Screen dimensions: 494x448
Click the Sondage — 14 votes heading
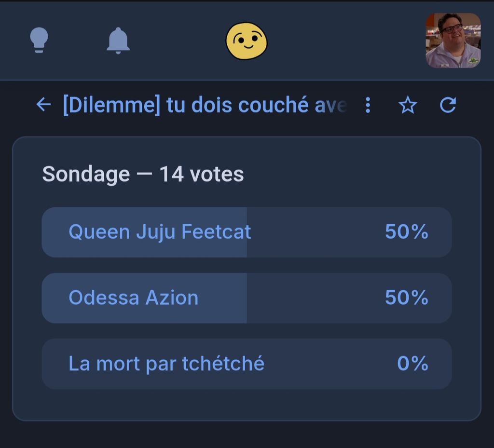coord(143,174)
